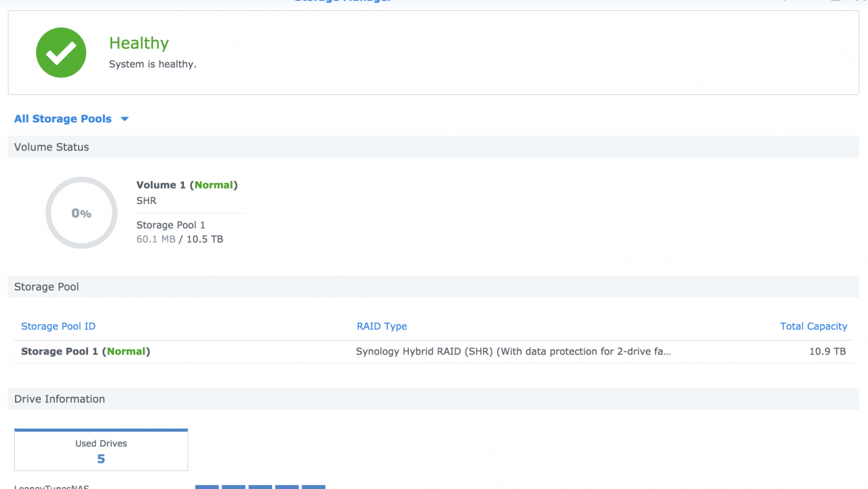Click the green Healthy checkmark icon

(61, 52)
